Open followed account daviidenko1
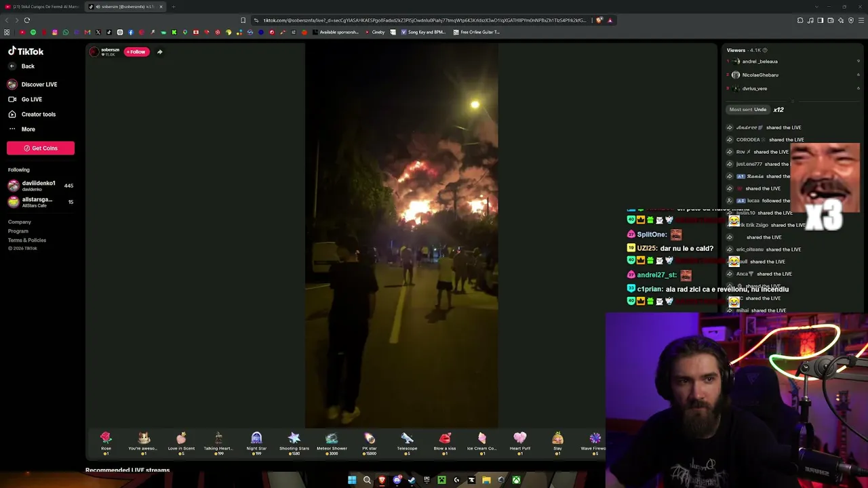This screenshot has height=488, width=868. [x=41, y=186]
